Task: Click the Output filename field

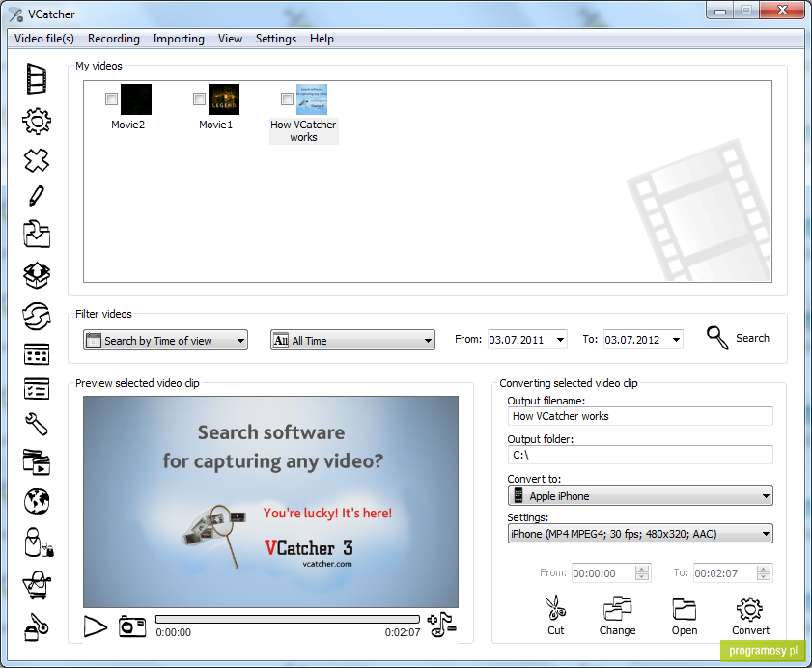Action: [640, 416]
